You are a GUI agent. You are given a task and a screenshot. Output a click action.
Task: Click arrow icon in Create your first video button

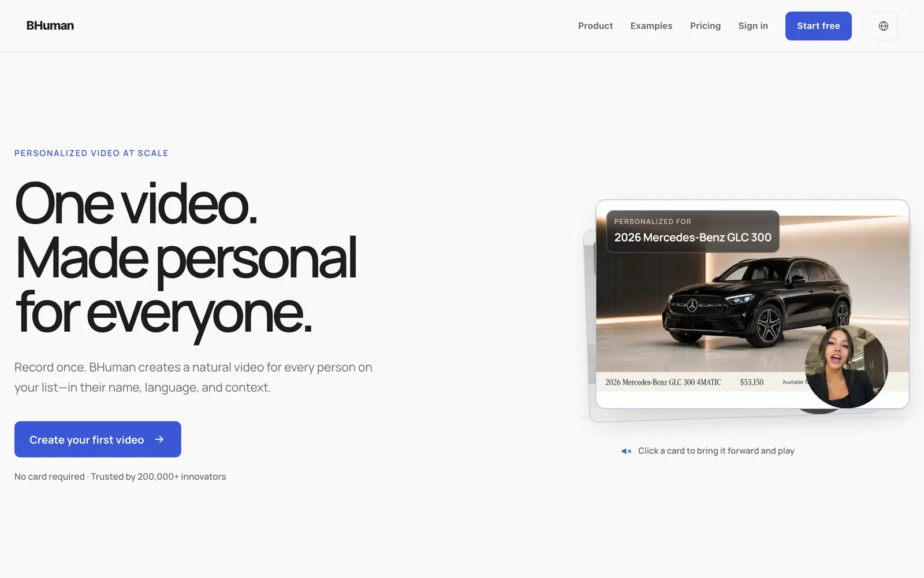tap(159, 440)
